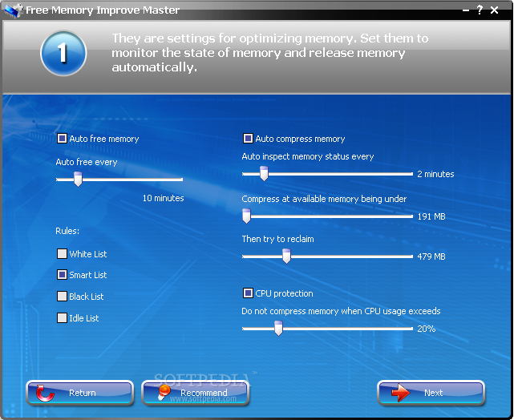The image size is (514, 420).
Task: Toggle the Smart List rule
Action: [62, 275]
